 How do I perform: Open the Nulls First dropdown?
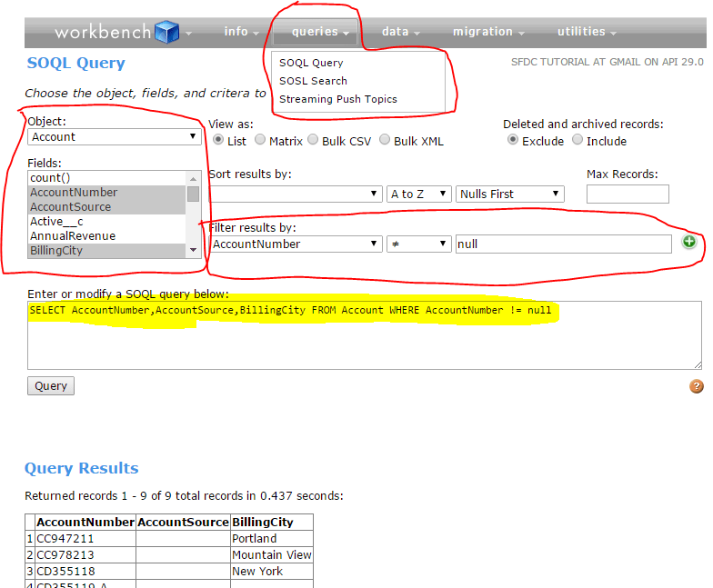click(509, 194)
